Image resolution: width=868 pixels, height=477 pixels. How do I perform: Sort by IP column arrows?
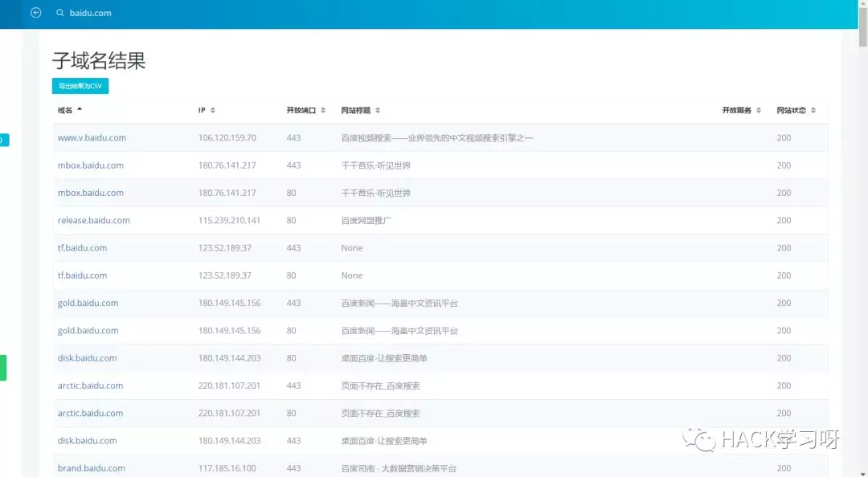coord(212,110)
